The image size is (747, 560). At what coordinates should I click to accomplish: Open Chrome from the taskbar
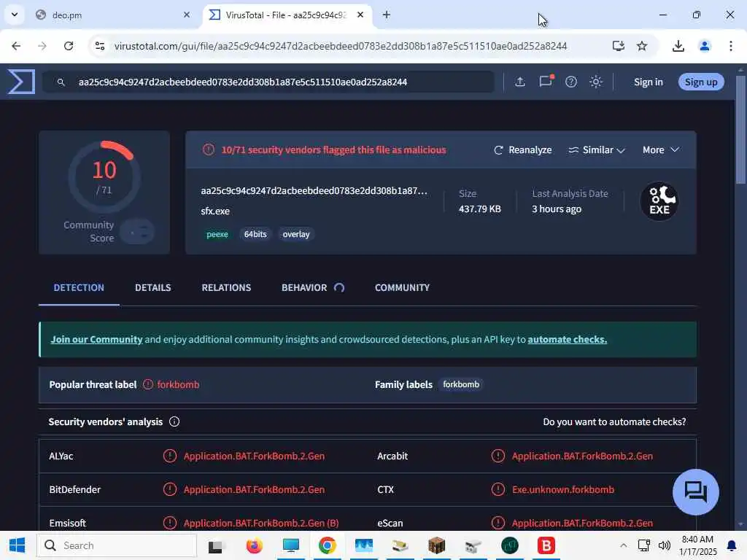327,545
